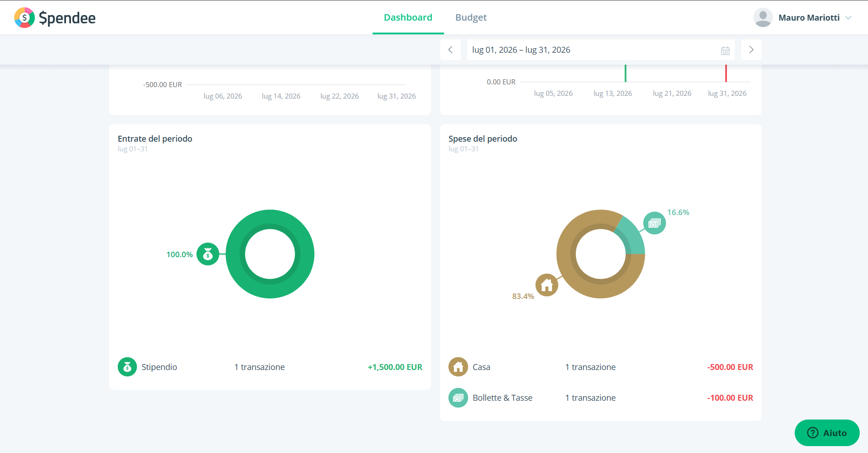The height and width of the screenshot is (453, 868).
Task: Click the date range field lug 01–31, 2026
Action: (x=601, y=50)
